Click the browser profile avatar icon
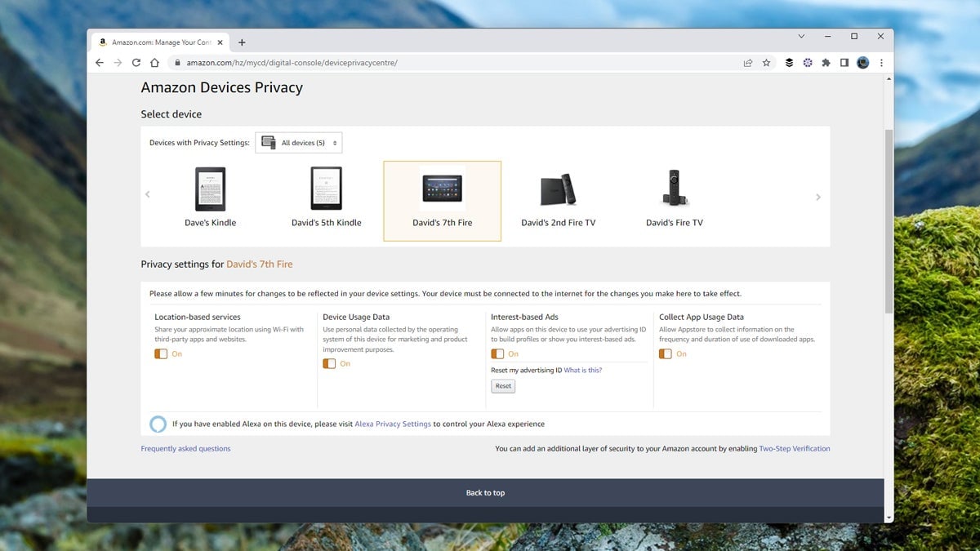 863,62
